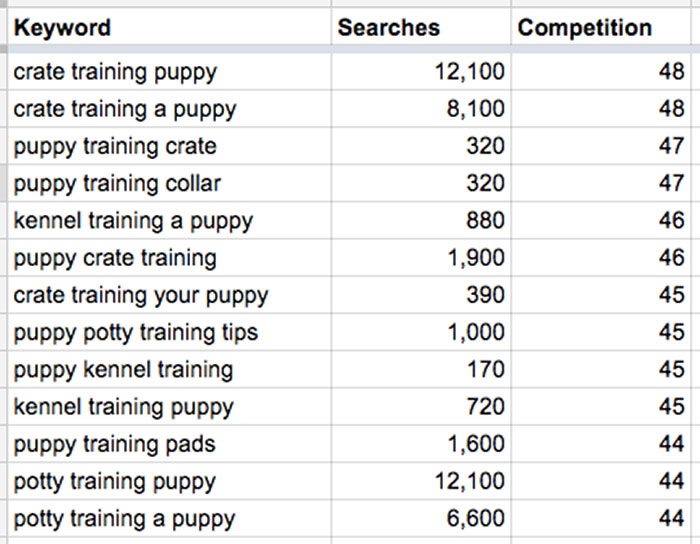Click the "potty training a puppy" cell
Screen dimensions: 700x544
point(170,519)
